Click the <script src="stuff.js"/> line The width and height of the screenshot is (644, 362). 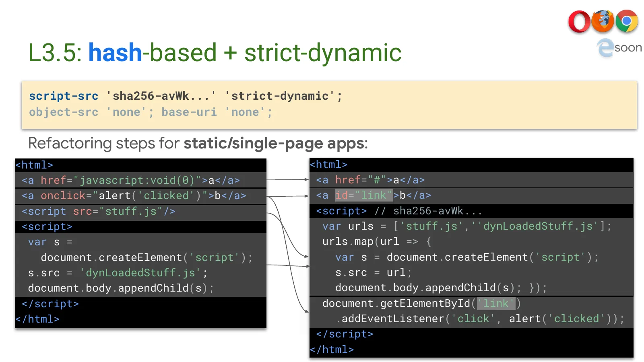tap(99, 211)
